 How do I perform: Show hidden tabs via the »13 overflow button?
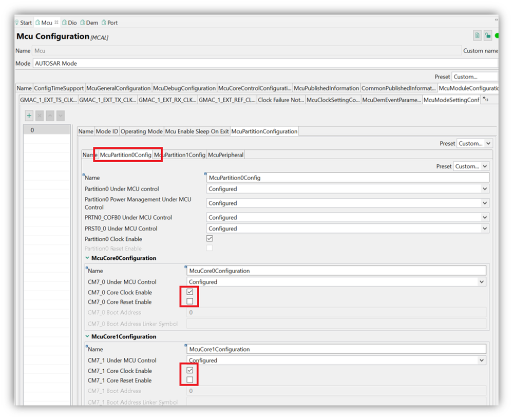tap(485, 100)
